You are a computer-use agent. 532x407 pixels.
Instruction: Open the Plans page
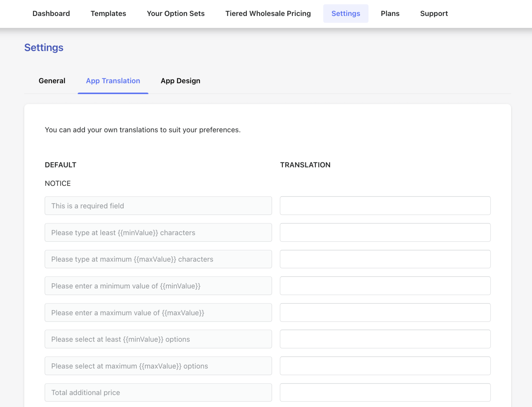point(390,14)
